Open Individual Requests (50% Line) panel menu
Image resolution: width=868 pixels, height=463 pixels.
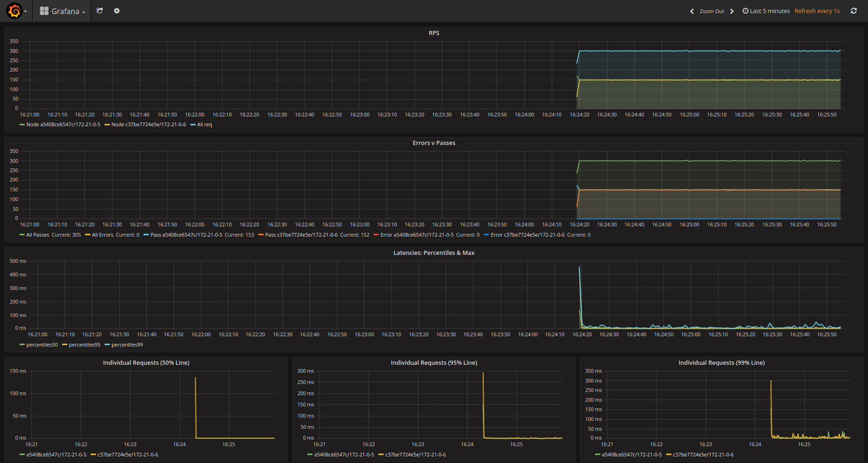[146, 363]
